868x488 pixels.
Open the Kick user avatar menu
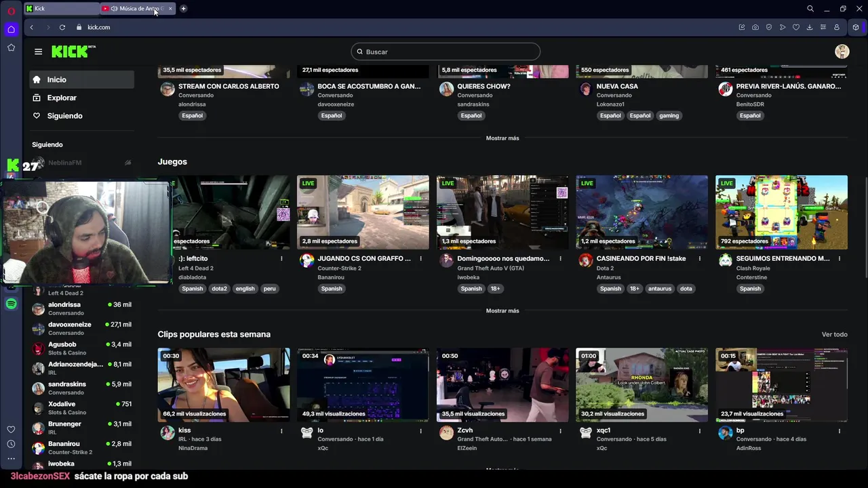tap(842, 52)
